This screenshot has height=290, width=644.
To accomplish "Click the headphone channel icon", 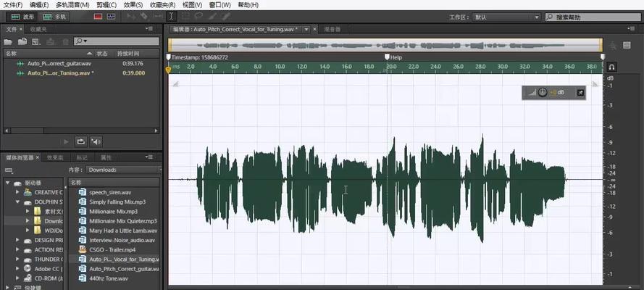I will [x=611, y=67].
